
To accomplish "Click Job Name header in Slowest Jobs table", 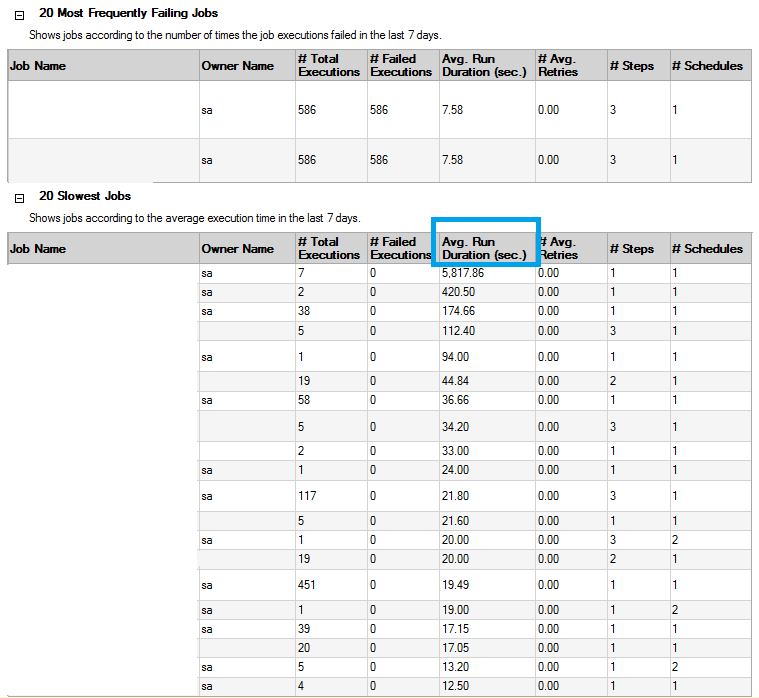I will 37,249.
